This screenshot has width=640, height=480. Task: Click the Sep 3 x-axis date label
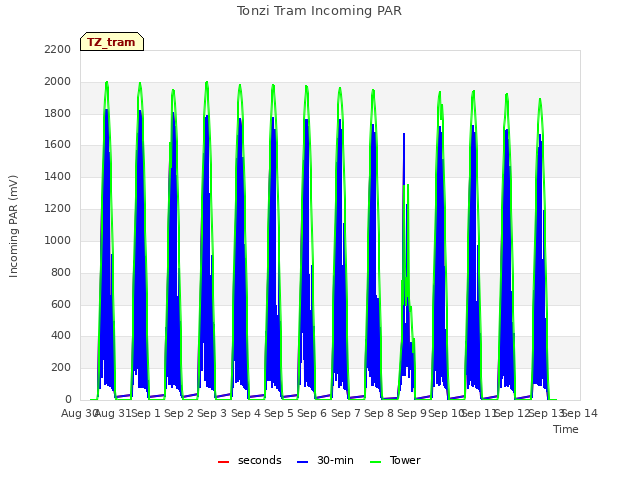point(212,413)
